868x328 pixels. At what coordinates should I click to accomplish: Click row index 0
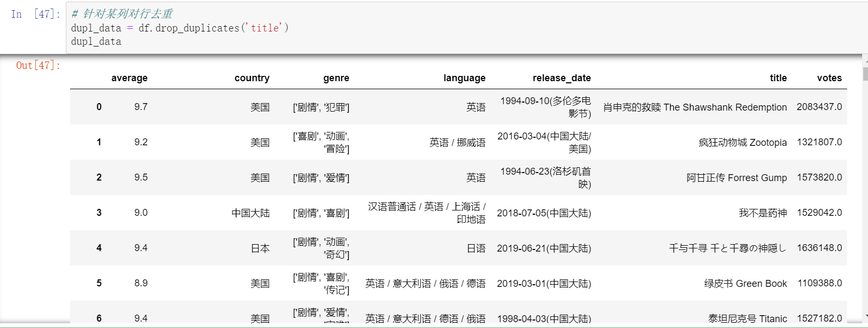tap(99, 107)
